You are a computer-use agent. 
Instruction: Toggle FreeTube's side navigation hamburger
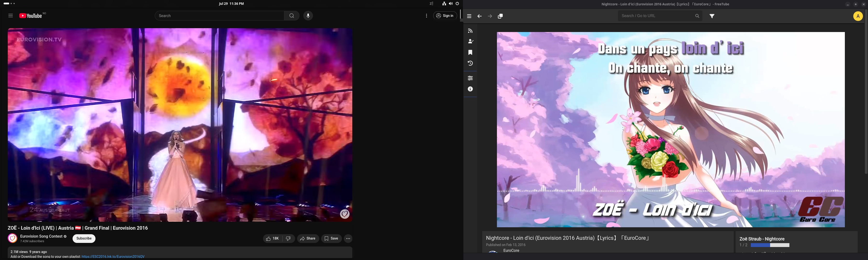469,16
